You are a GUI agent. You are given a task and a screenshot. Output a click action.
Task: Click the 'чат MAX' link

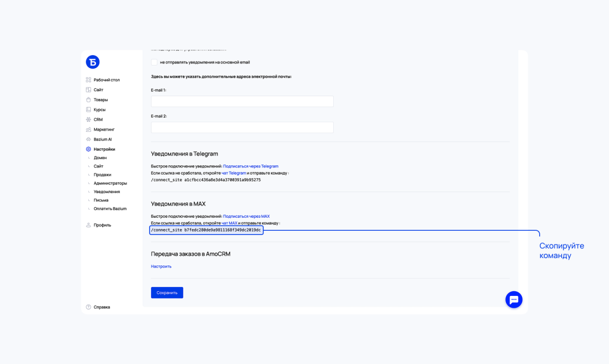[x=229, y=223]
